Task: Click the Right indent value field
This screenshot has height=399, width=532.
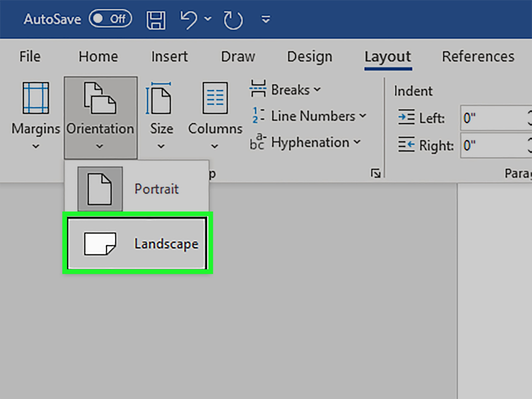Action: [496, 145]
